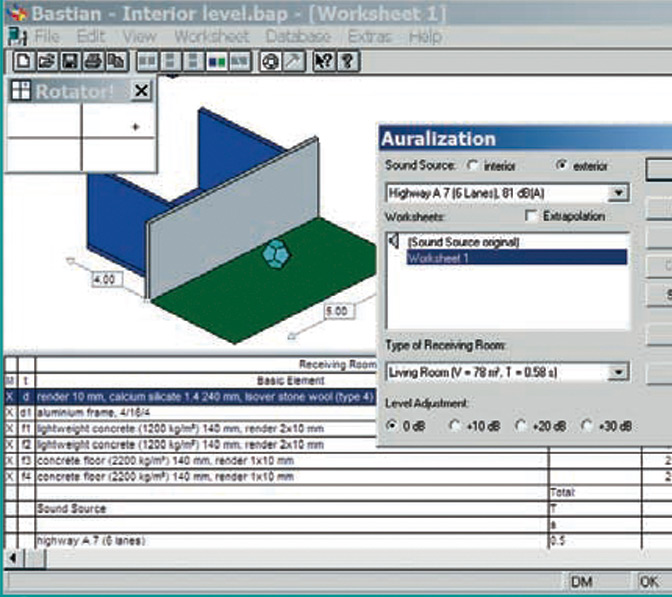The image size is (672, 597).
Task: Expand the Highway A 7 sound source dropdown
Action: pos(619,192)
